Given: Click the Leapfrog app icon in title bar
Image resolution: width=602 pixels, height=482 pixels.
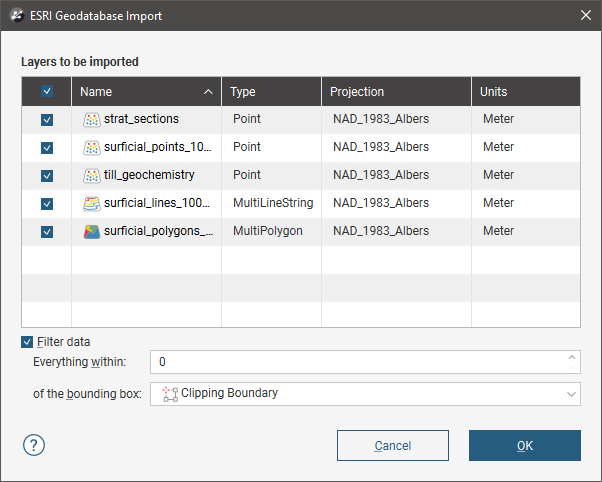Looking at the screenshot, I should (17, 16).
